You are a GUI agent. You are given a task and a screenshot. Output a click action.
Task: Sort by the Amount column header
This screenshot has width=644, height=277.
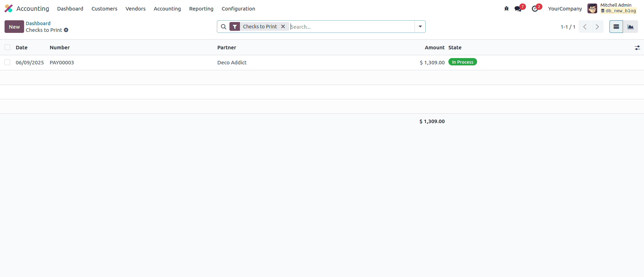pos(434,48)
